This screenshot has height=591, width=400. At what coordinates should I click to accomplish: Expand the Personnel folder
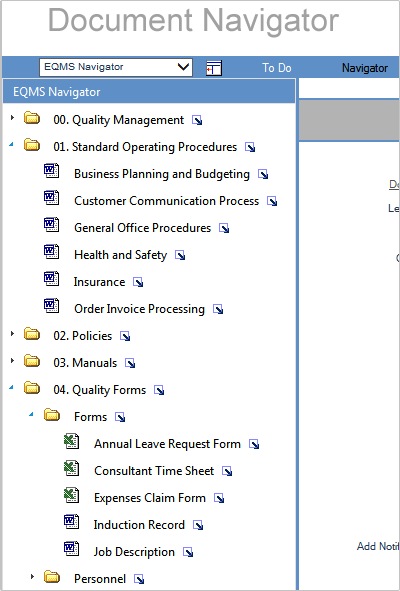(32, 576)
